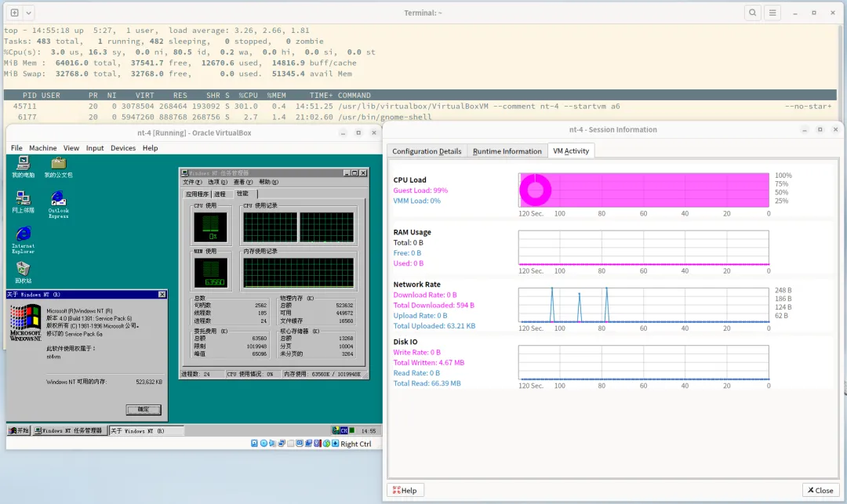Image resolution: width=847 pixels, height=504 pixels.
Task: Open the Devices menu in VirtualBox
Action: (123, 147)
